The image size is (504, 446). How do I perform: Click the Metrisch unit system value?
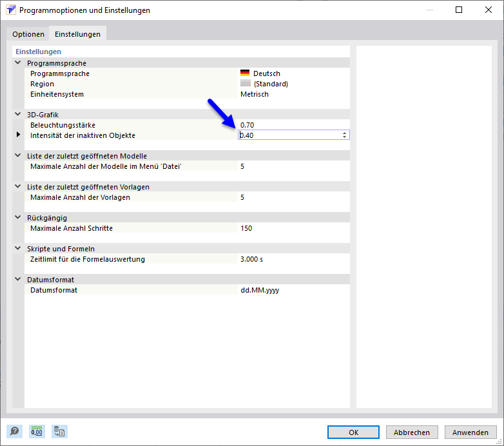(254, 94)
